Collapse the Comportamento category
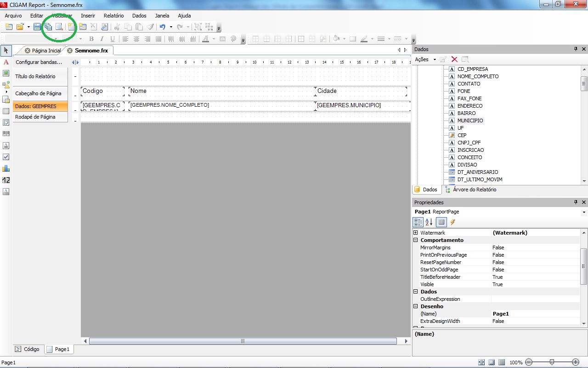Screen dimensions: 588x368 click(416, 240)
